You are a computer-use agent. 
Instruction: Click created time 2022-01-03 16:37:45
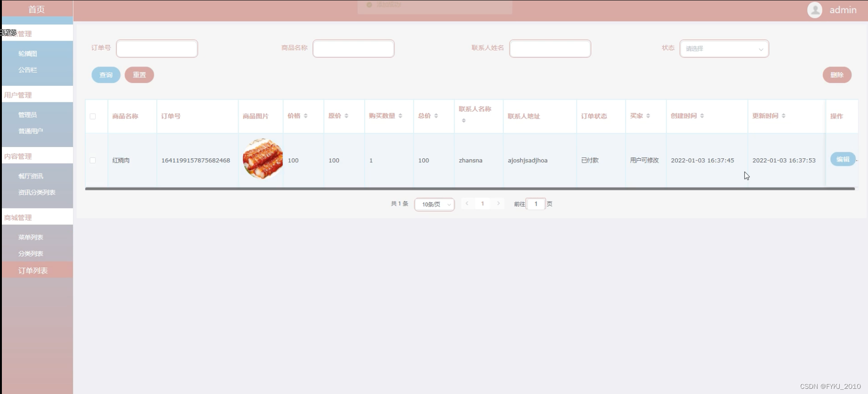(702, 160)
